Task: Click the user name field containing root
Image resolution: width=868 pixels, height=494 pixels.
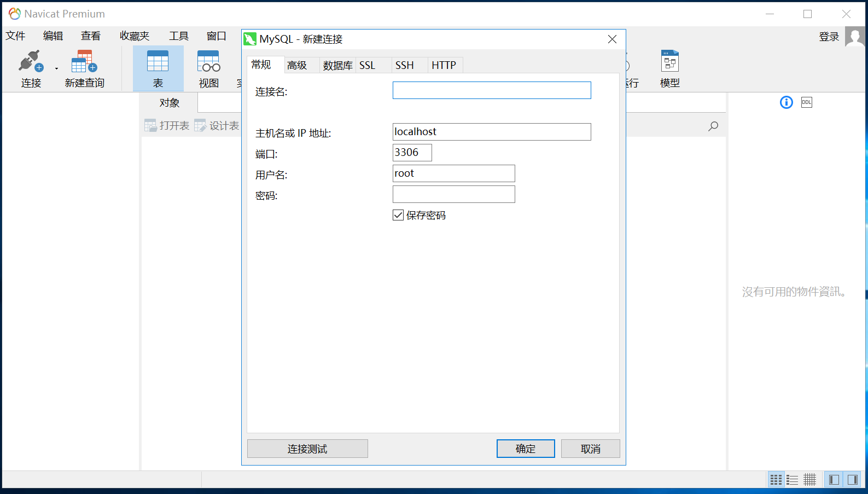Action: [454, 173]
